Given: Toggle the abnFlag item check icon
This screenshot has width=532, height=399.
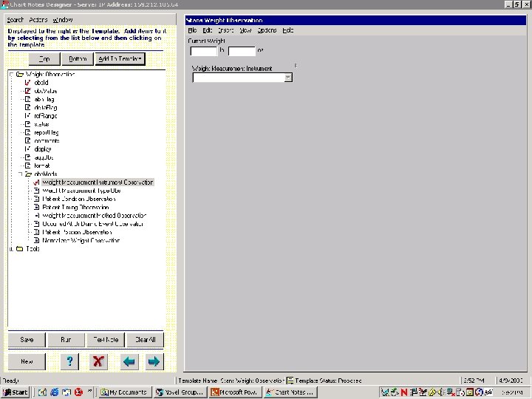Looking at the screenshot, I should point(27,99).
